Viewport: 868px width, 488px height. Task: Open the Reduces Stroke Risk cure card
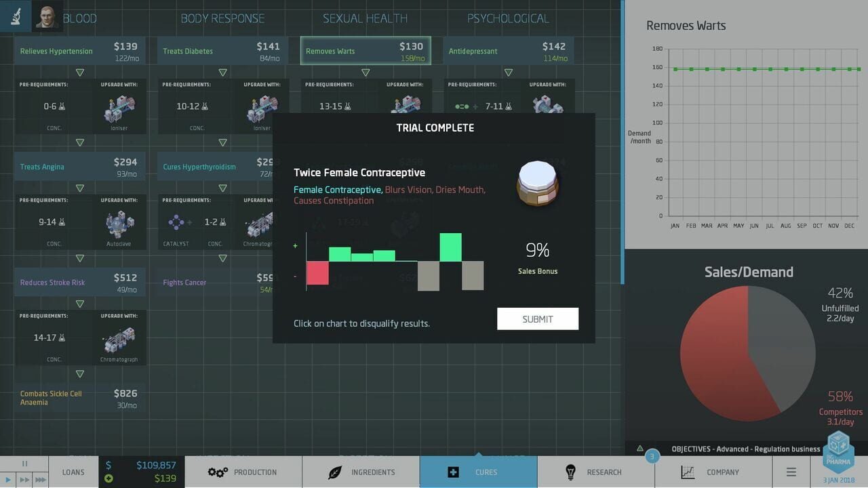[x=80, y=282]
